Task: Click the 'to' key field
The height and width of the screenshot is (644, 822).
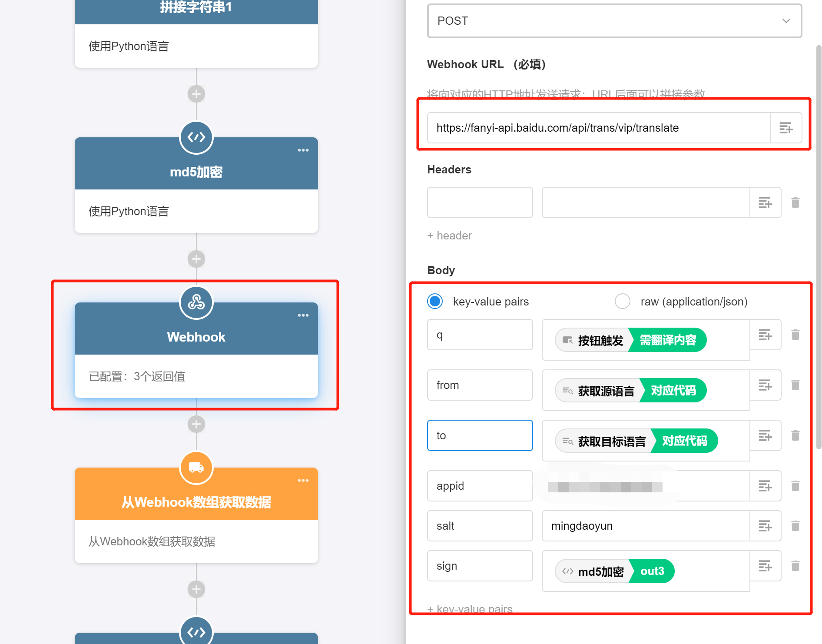Action: point(480,435)
